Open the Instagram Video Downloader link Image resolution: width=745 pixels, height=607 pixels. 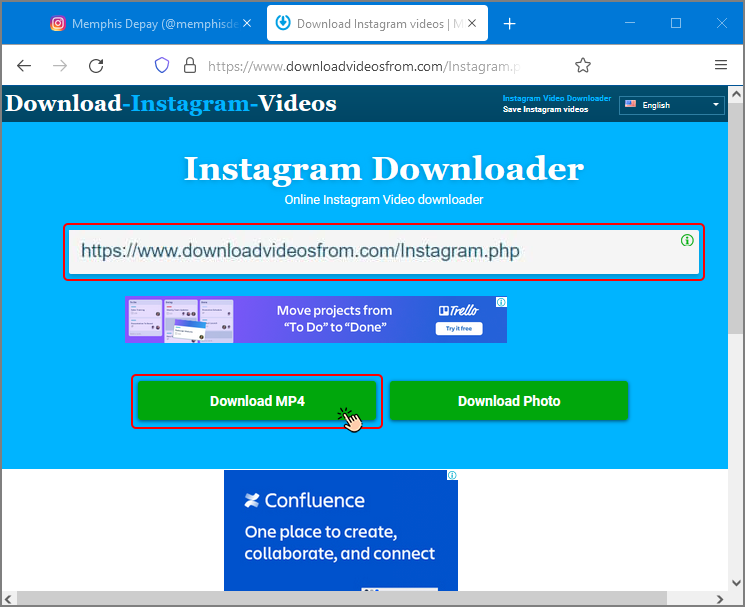pos(557,98)
